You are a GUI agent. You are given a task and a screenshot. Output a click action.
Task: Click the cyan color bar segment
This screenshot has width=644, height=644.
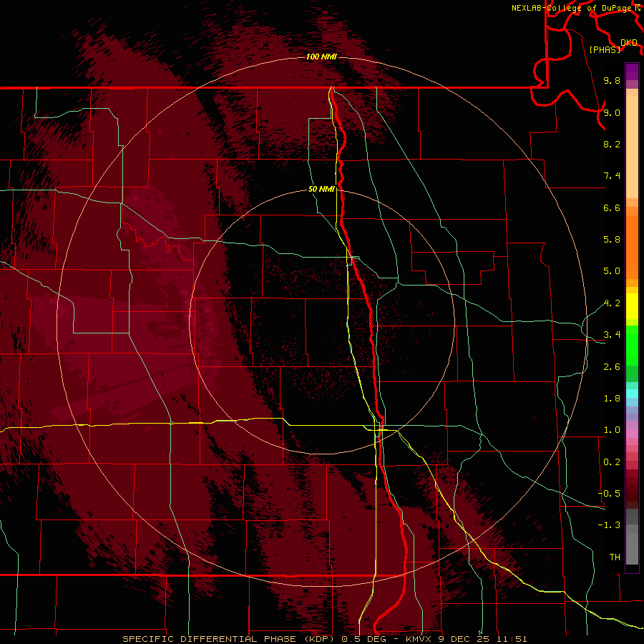point(632,394)
